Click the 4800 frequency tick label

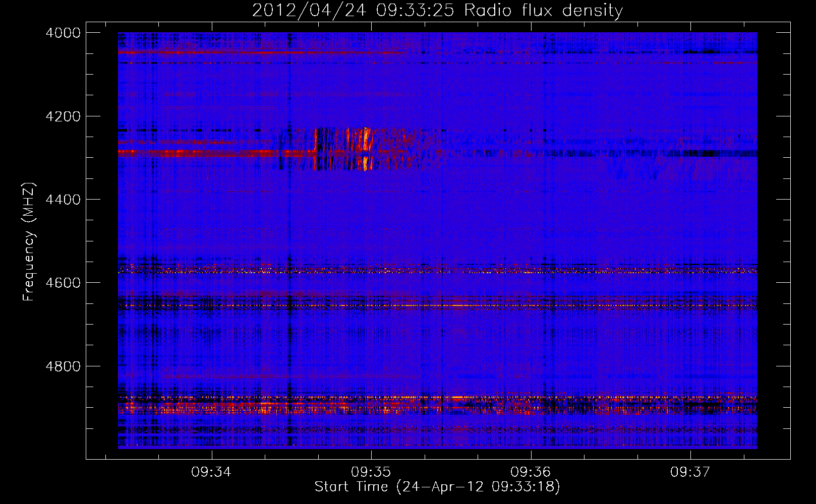pos(63,366)
